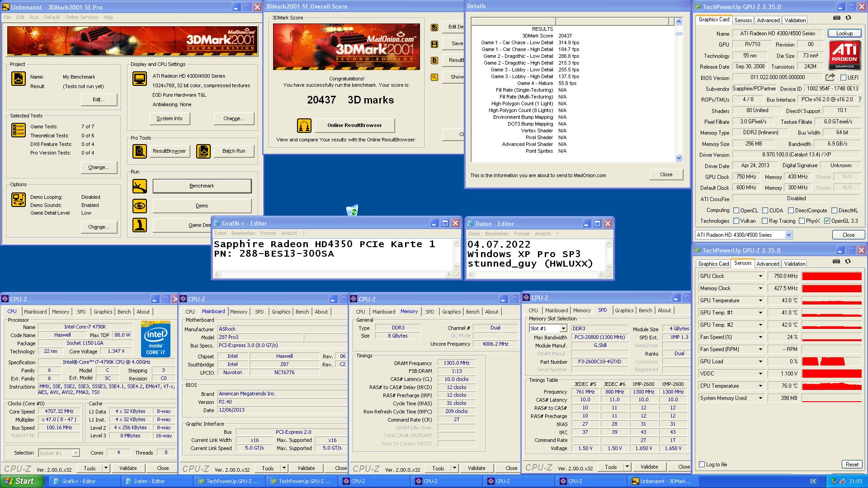The width and height of the screenshot is (868, 488).
Task: Click the DE language indicator in tray
Action: [813, 482]
